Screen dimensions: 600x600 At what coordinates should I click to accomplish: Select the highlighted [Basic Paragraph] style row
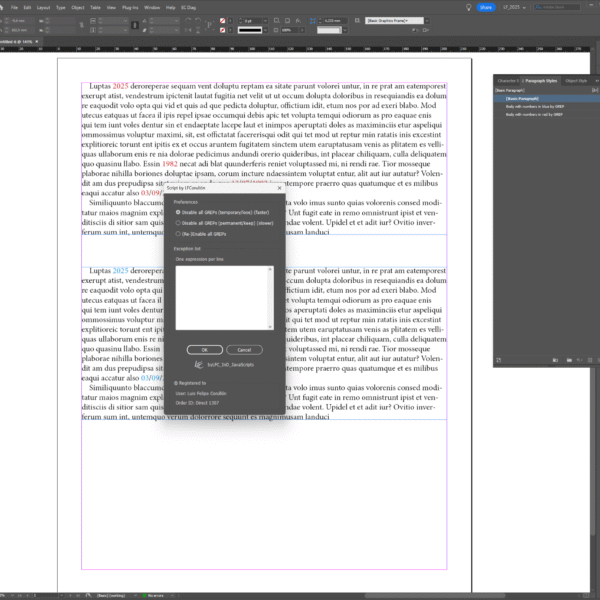547,99
